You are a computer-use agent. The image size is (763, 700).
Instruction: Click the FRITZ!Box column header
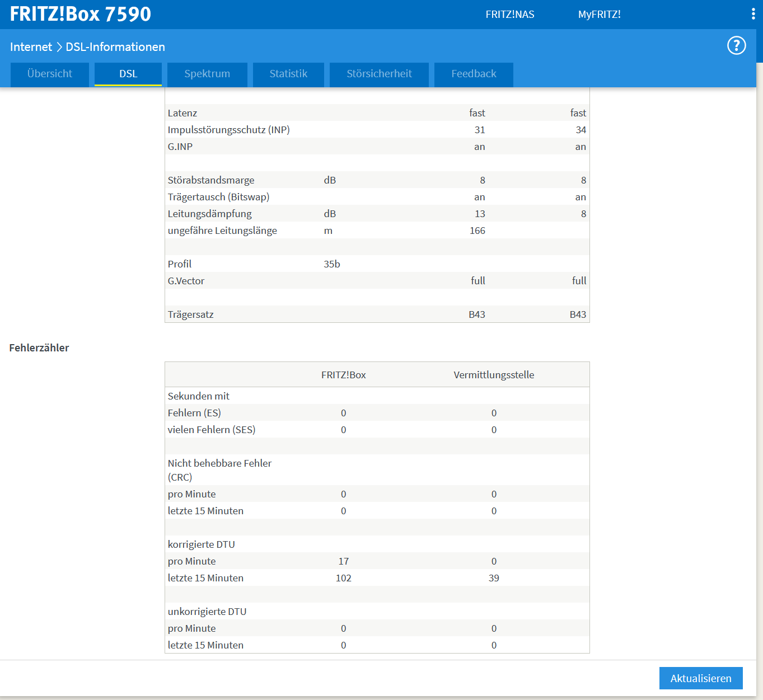click(344, 375)
